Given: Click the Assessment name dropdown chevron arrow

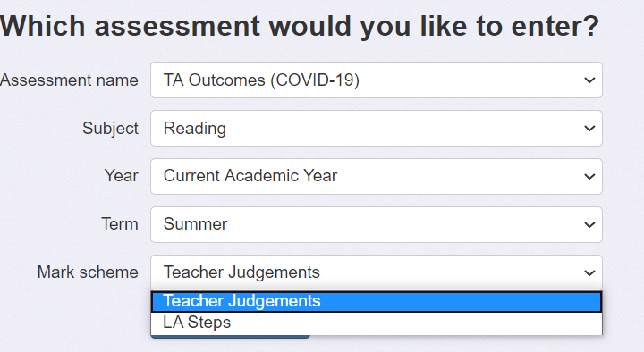Looking at the screenshot, I should 589,80.
